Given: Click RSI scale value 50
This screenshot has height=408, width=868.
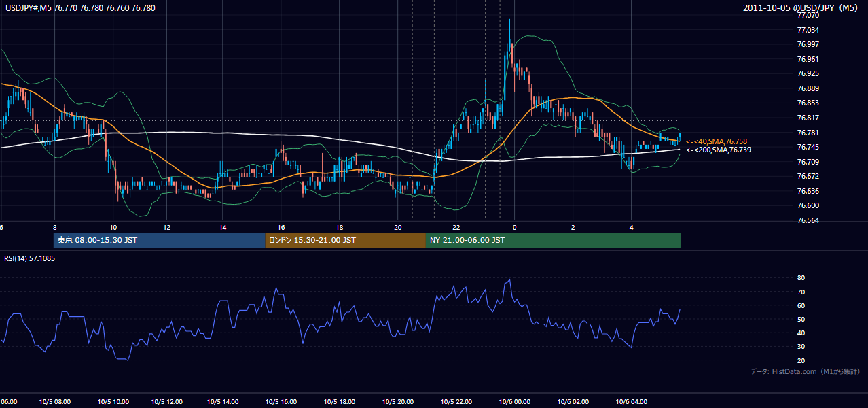Looking at the screenshot, I should [x=801, y=319].
